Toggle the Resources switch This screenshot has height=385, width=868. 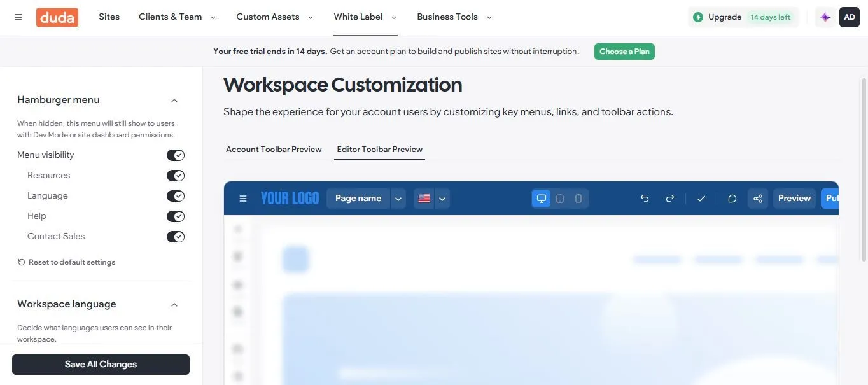click(176, 176)
